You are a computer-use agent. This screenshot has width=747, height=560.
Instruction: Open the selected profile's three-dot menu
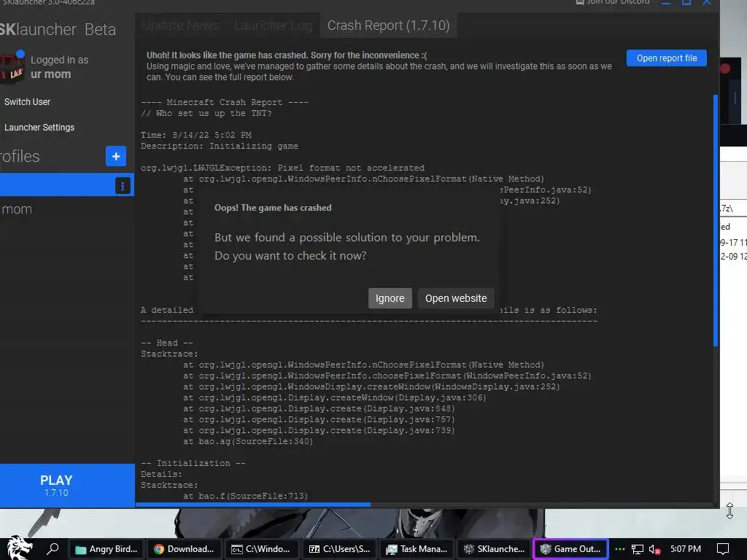click(x=123, y=186)
